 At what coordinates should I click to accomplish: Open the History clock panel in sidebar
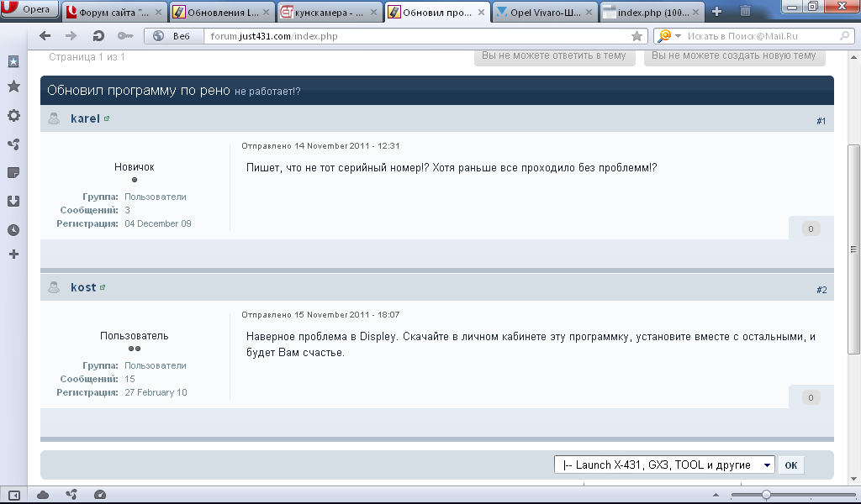tap(13, 230)
